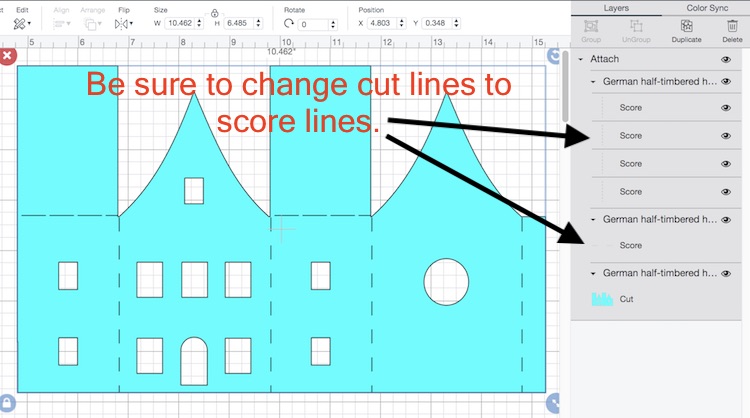Hide the first Score layer
This screenshot has width=750, height=418.
[726, 108]
